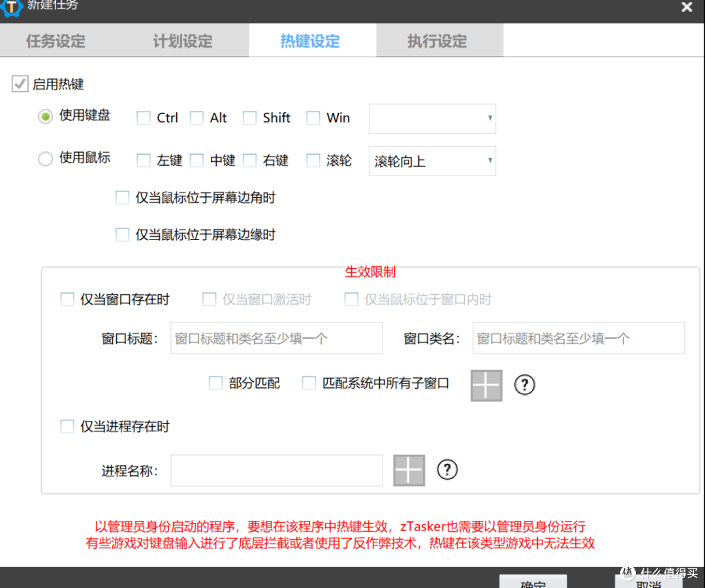Enable the Ctrl modifier checkbox
705x588 pixels.
(x=144, y=117)
